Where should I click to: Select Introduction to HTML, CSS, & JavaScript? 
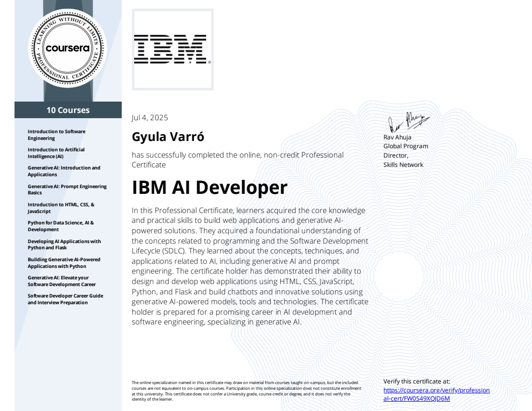(x=61, y=208)
